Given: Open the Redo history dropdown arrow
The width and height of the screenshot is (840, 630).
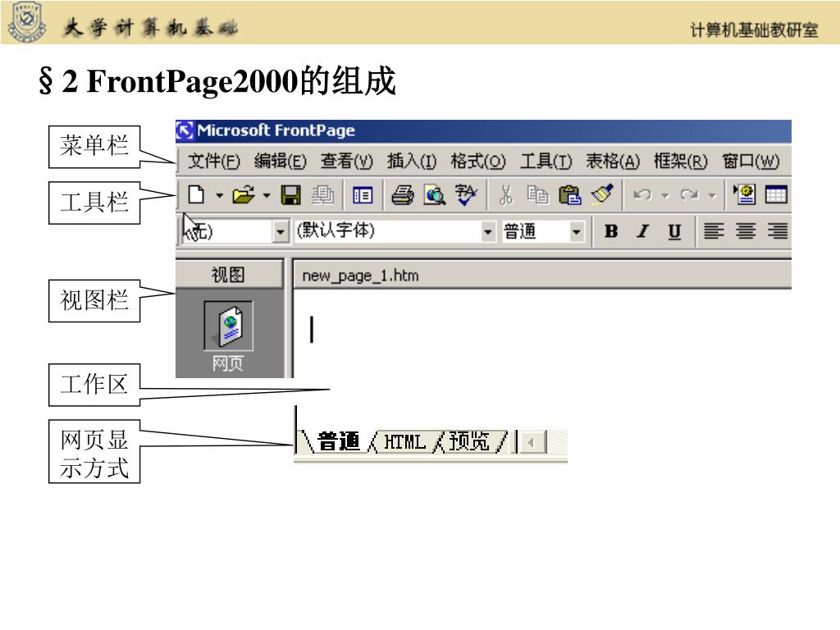Looking at the screenshot, I should [712, 196].
